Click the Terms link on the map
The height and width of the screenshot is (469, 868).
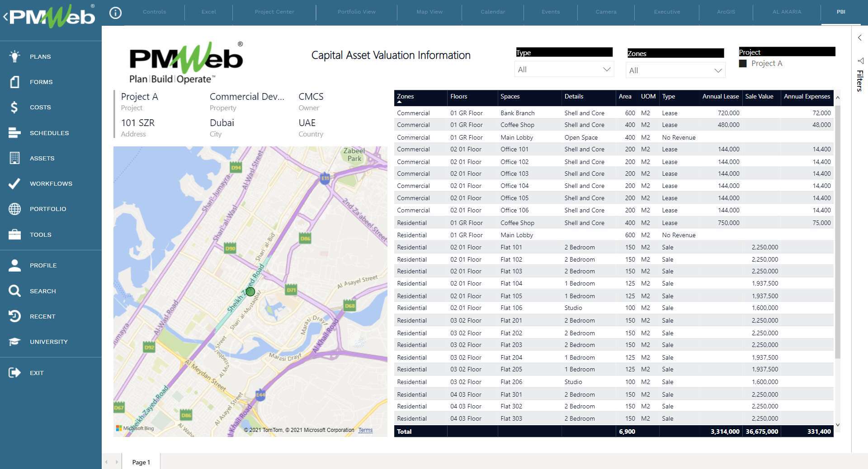[x=365, y=430]
